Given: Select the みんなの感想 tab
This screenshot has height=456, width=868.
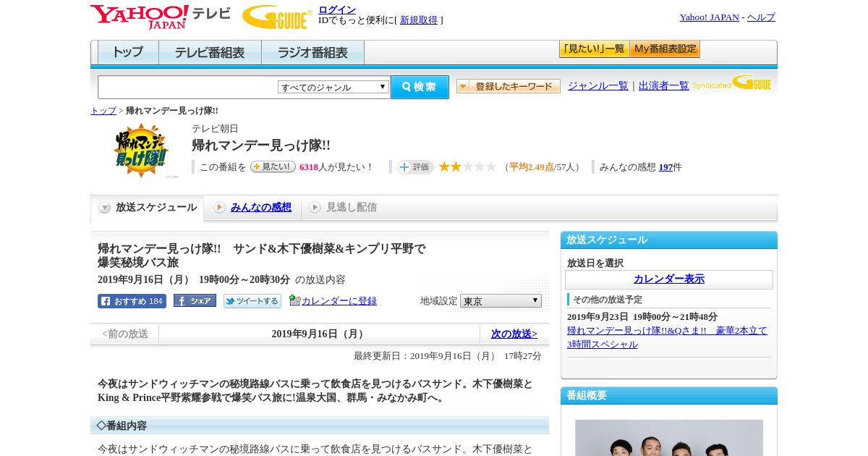Looking at the screenshot, I should pyautogui.click(x=252, y=208).
